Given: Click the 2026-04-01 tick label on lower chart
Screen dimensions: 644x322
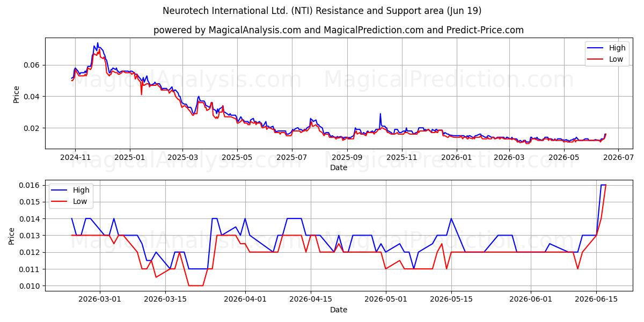Looking at the screenshot, I should (245, 300).
